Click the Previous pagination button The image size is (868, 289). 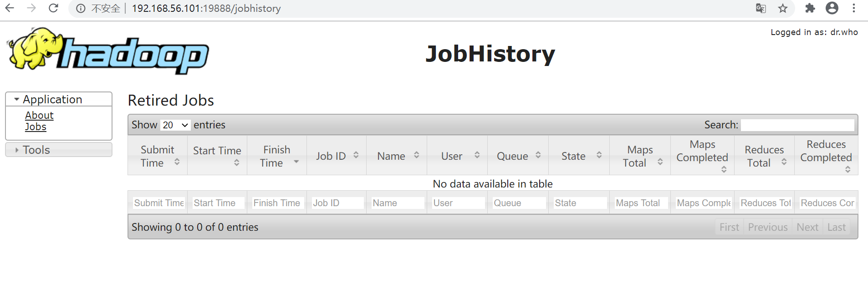(768, 227)
